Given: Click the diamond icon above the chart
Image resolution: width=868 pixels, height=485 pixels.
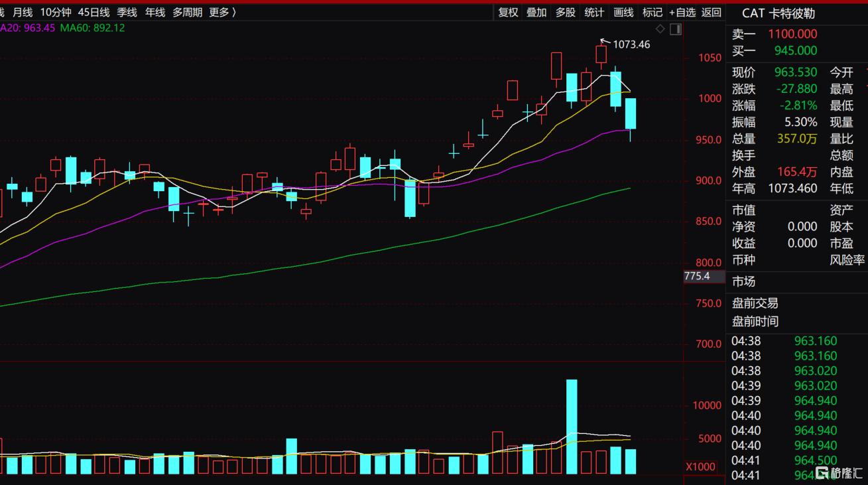Looking at the screenshot, I should click(660, 29).
